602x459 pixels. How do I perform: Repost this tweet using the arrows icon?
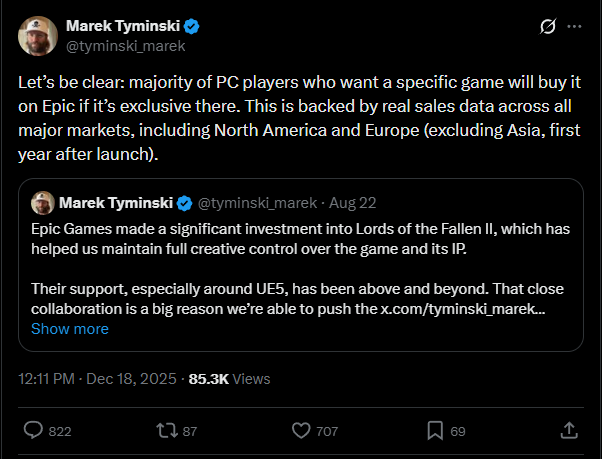[168, 431]
